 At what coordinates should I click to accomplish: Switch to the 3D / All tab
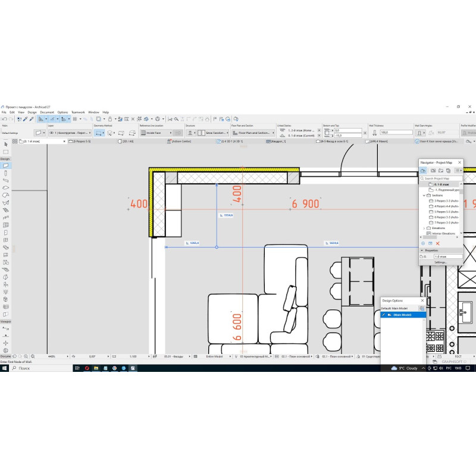tap(128, 142)
